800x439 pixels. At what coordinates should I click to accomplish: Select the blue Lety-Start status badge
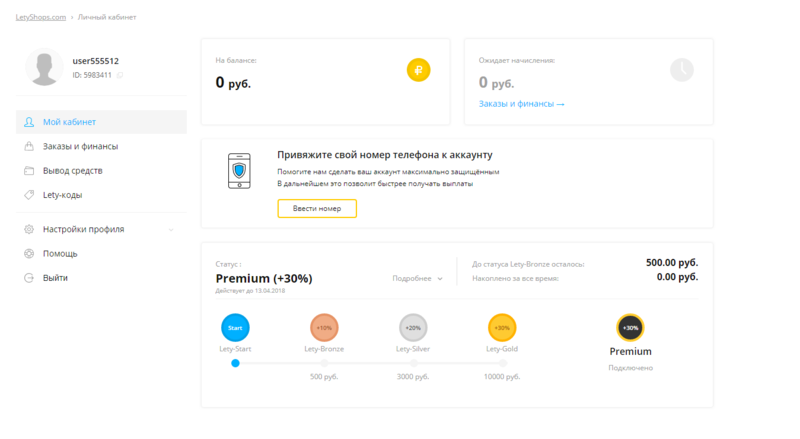pyautogui.click(x=235, y=327)
